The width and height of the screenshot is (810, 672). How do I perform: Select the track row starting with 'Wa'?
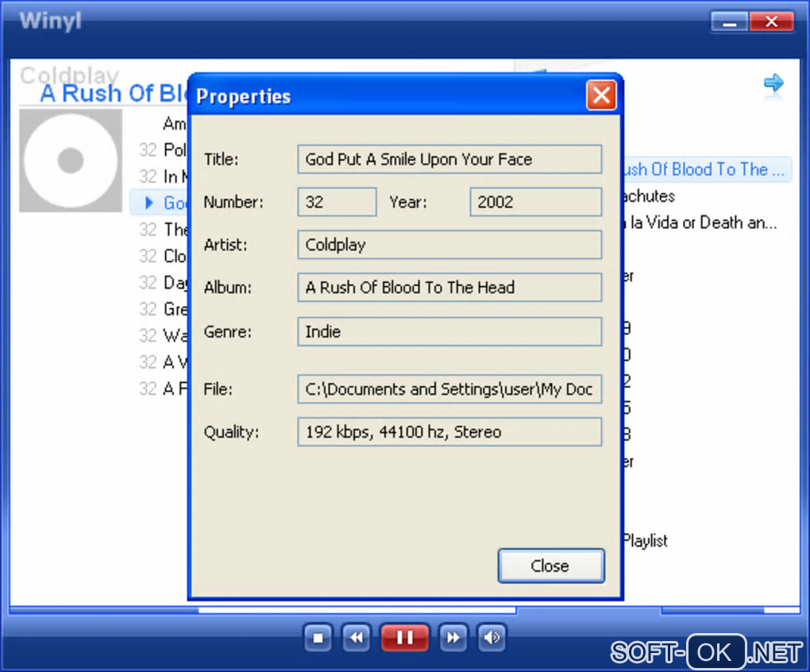click(163, 336)
